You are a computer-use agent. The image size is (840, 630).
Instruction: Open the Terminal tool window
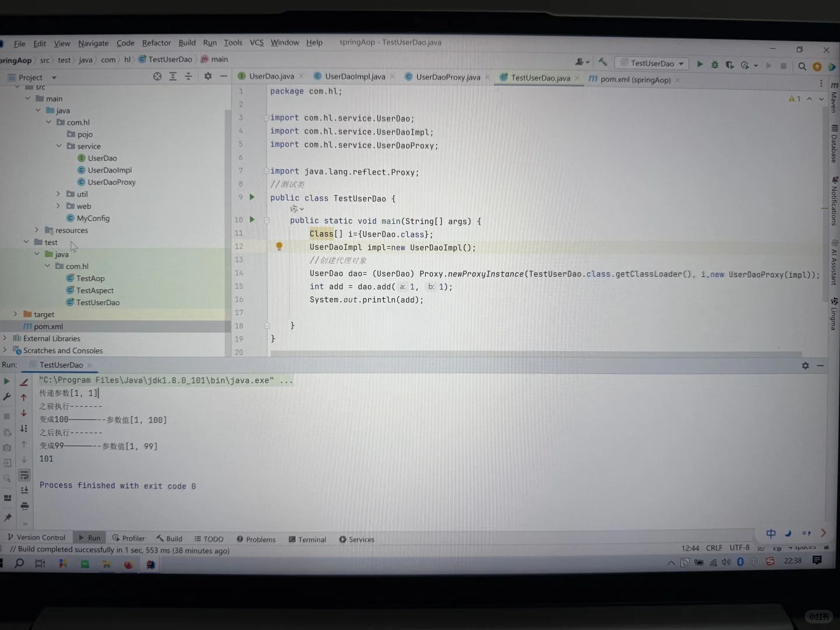click(307, 540)
